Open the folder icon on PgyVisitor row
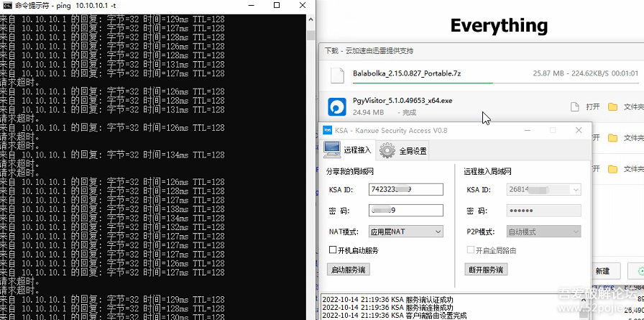Image resolution: width=644 pixels, height=320 pixels. [613, 107]
